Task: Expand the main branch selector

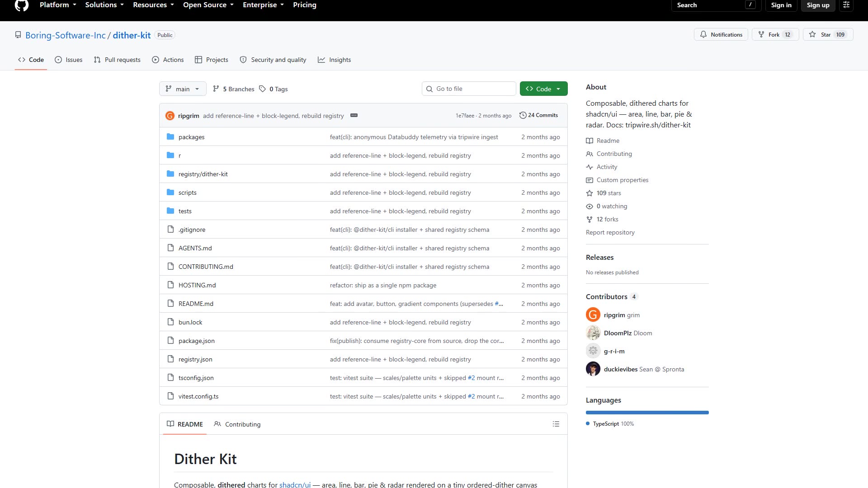Action: tap(183, 89)
